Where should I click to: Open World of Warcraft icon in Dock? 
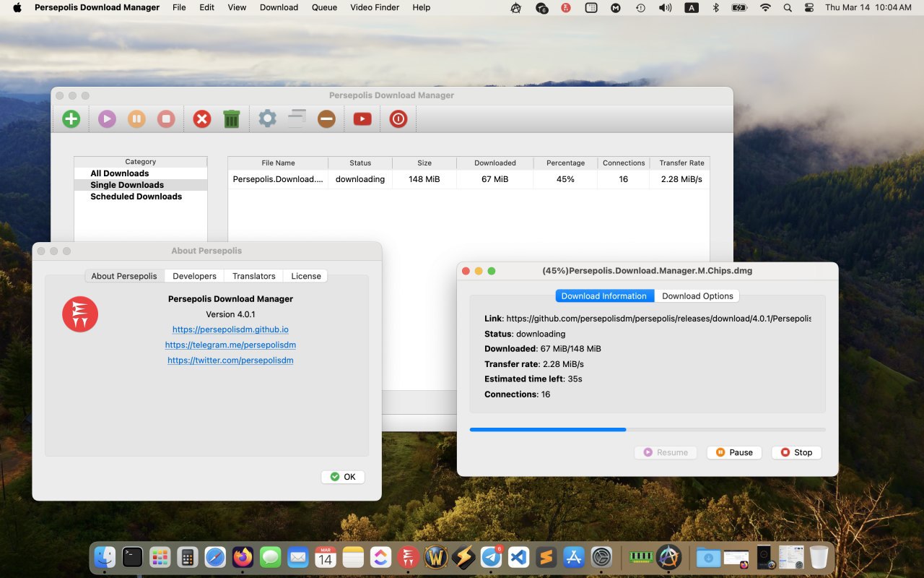coord(436,557)
